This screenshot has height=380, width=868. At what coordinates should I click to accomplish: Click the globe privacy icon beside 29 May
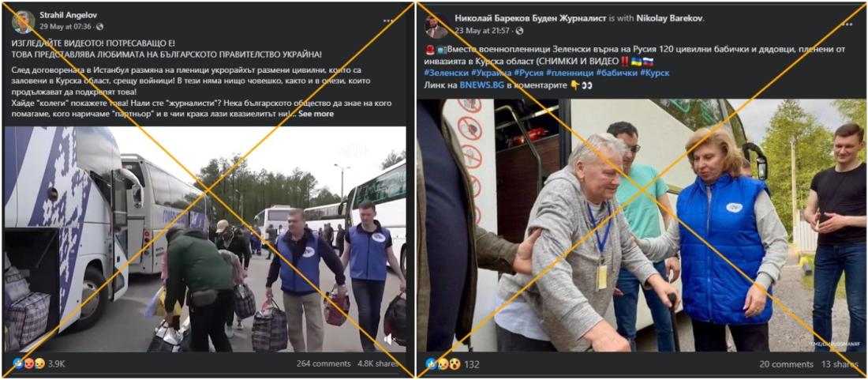point(99,27)
